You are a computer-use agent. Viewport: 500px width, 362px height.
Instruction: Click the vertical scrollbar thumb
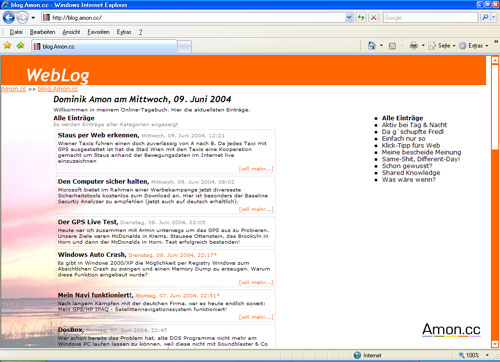495,107
